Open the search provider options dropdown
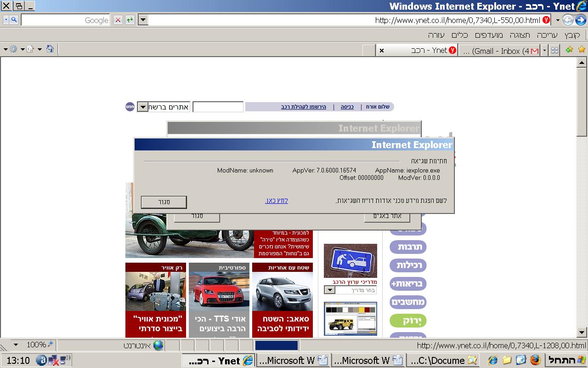The width and height of the screenshot is (588, 368). point(6,20)
